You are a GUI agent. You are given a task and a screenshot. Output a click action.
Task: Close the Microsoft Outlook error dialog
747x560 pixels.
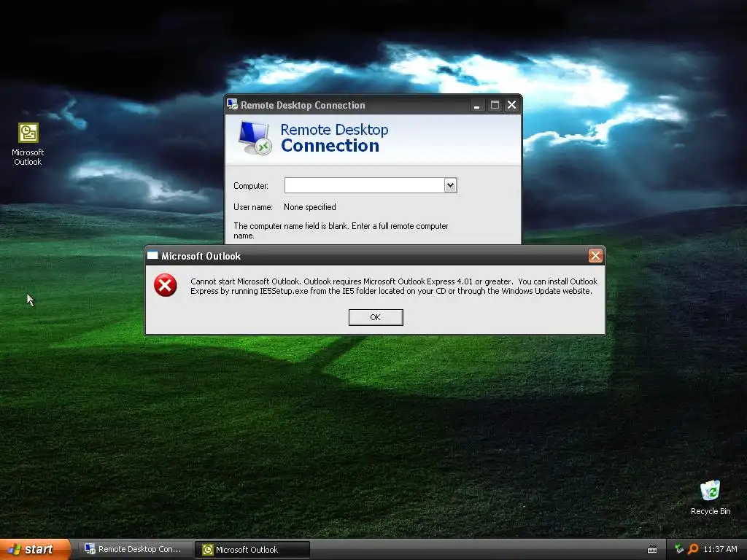coord(595,256)
